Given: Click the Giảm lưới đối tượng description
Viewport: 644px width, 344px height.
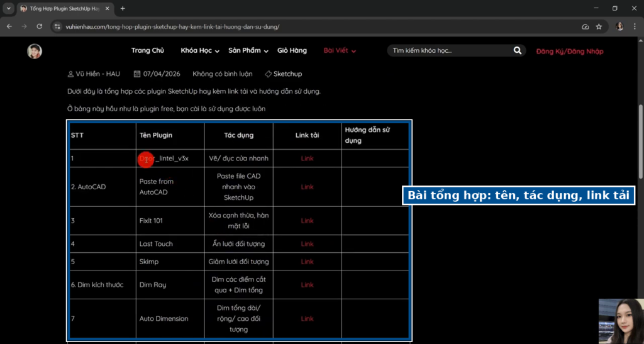Looking at the screenshot, I should pos(238,262).
